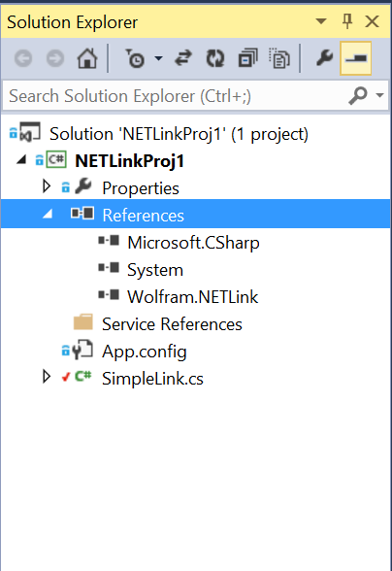The height and width of the screenshot is (571, 392).
Task: Click Sync with Active Document icon
Action: point(183,58)
